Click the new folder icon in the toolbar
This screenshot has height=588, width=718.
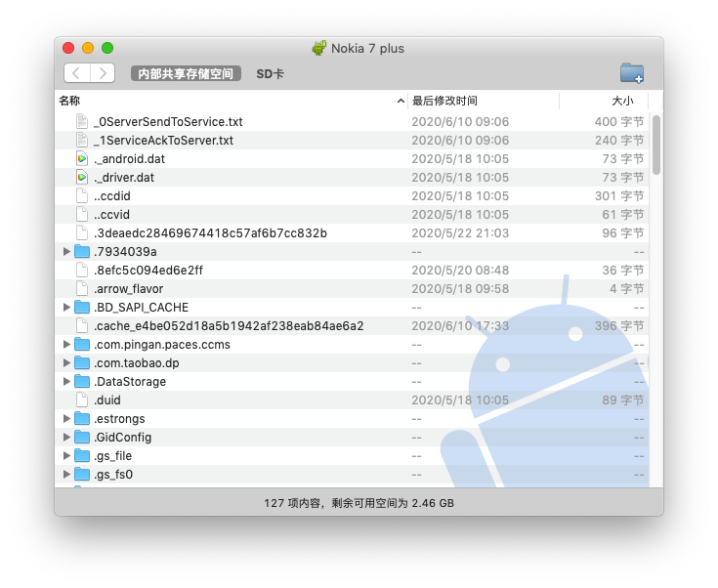(x=632, y=73)
